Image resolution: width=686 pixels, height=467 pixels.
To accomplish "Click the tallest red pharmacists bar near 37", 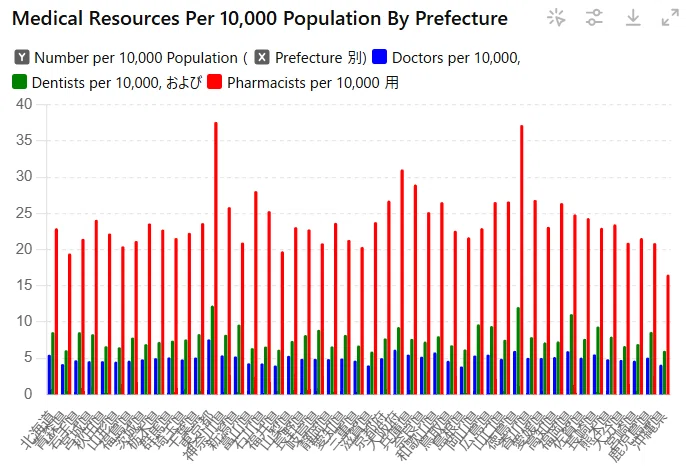I will (216, 258).
